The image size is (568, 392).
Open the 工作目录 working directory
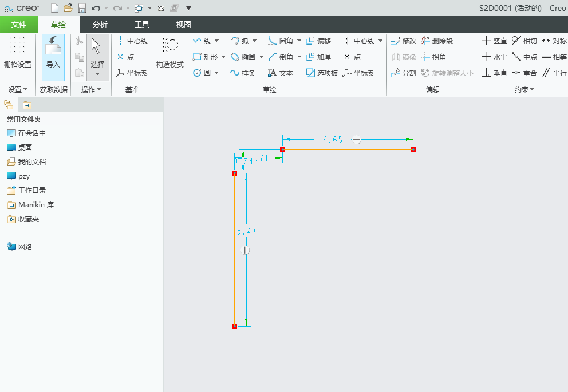point(27,191)
